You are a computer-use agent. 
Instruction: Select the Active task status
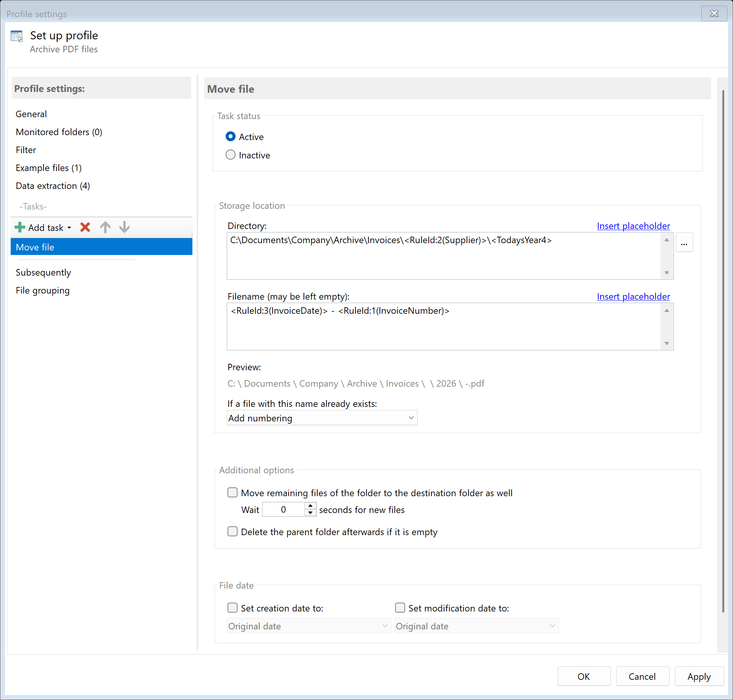coord(231,136)
